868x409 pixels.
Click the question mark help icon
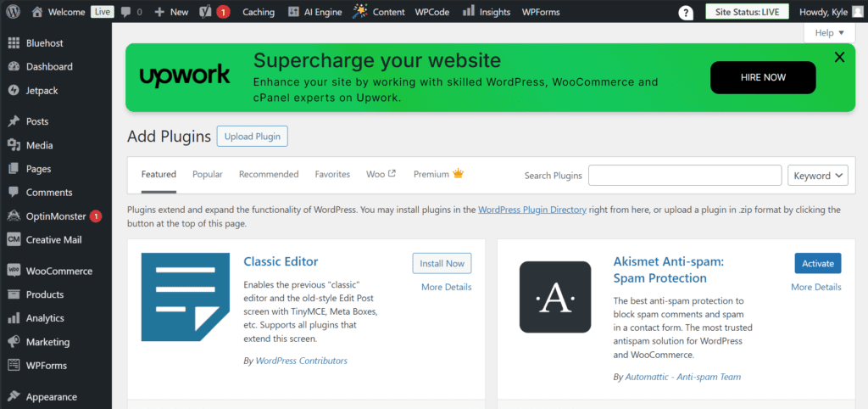pyautogui.click(x=686, y=13)
